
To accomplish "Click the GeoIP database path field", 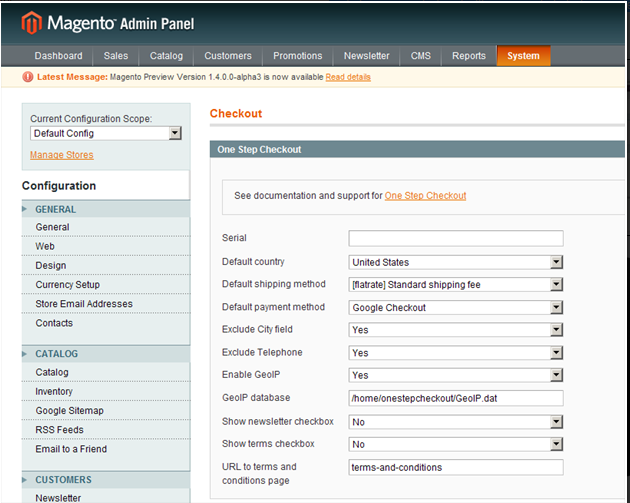I will pos(456,398).
